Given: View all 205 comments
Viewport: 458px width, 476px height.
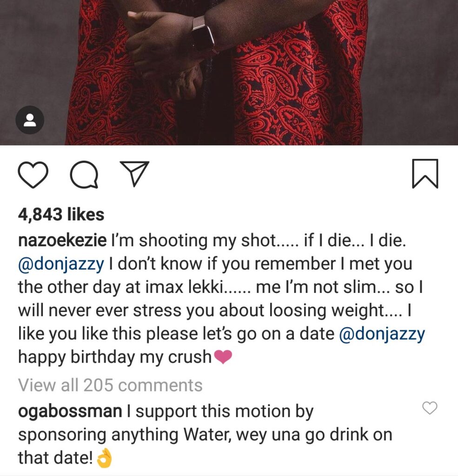Looking at the screenshot, I should 110,385.
